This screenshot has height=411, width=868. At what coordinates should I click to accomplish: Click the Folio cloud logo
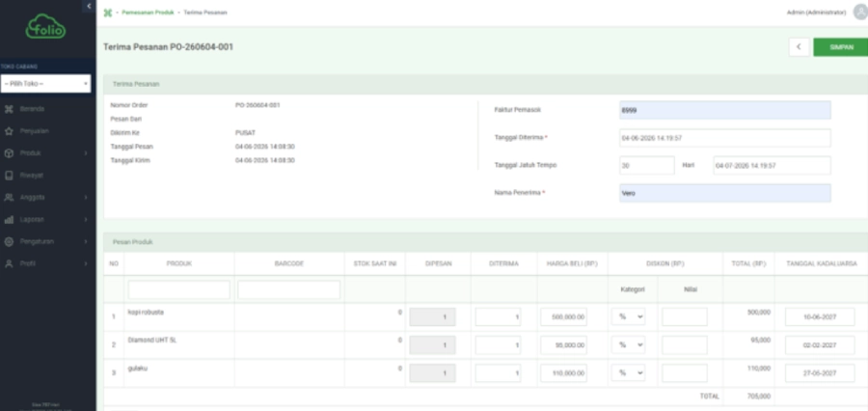click(45, 27)
